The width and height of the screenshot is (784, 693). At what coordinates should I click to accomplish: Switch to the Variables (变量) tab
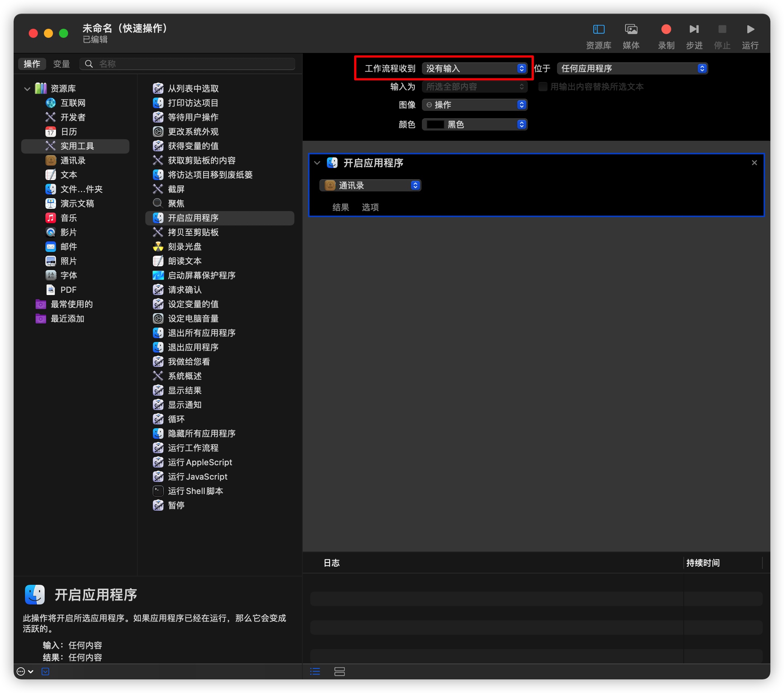point(61,64)
